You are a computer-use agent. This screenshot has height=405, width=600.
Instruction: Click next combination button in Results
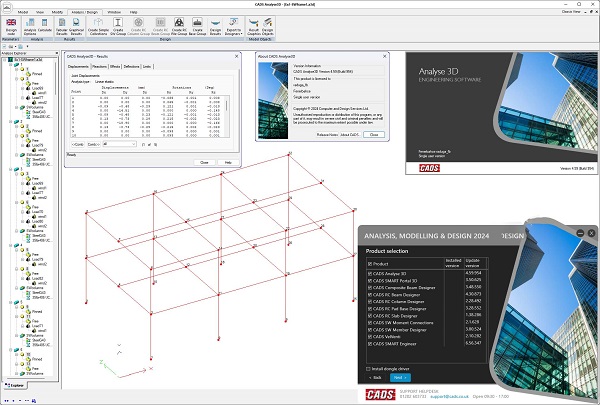94,144
